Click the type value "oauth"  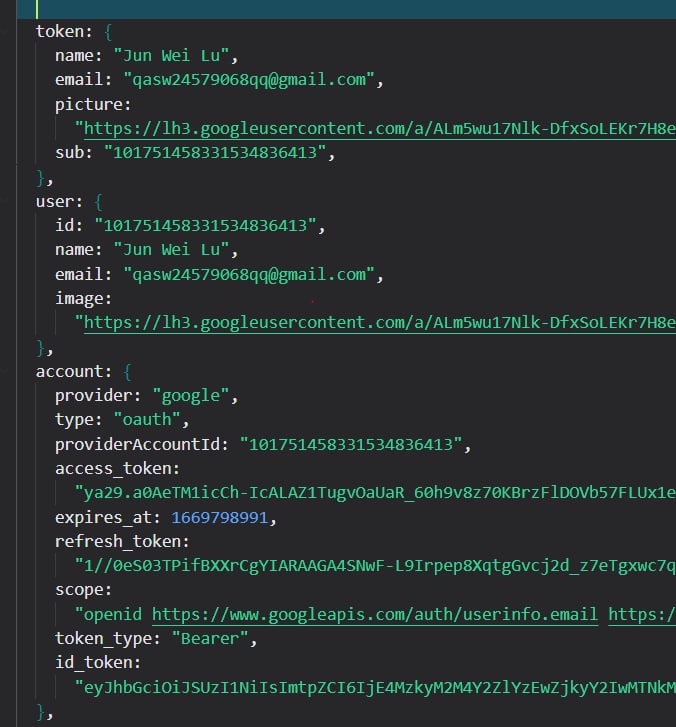(147, 420)
